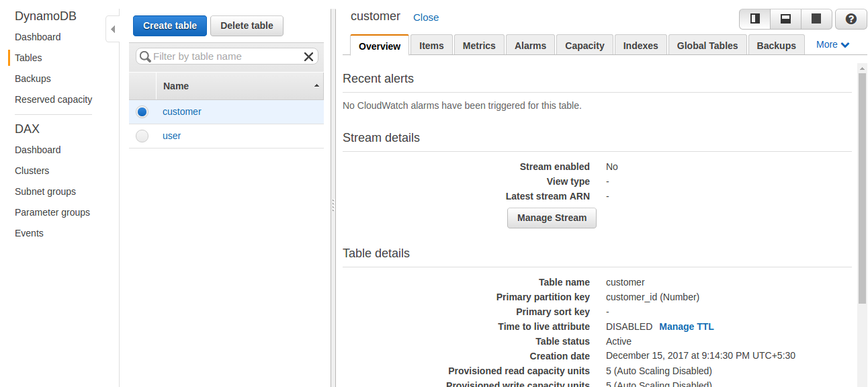
Task: Switch to the Capacity tab
Action: click(584, 46)
